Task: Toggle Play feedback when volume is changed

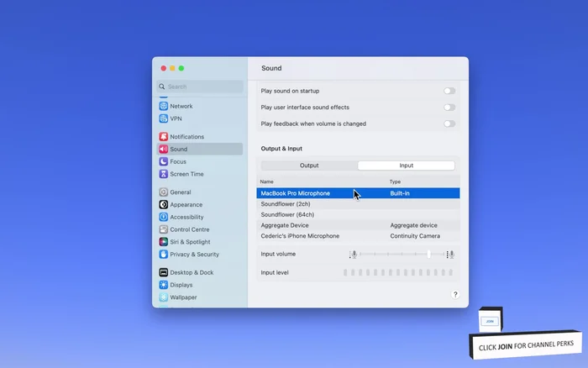Action: click(449, 124)
